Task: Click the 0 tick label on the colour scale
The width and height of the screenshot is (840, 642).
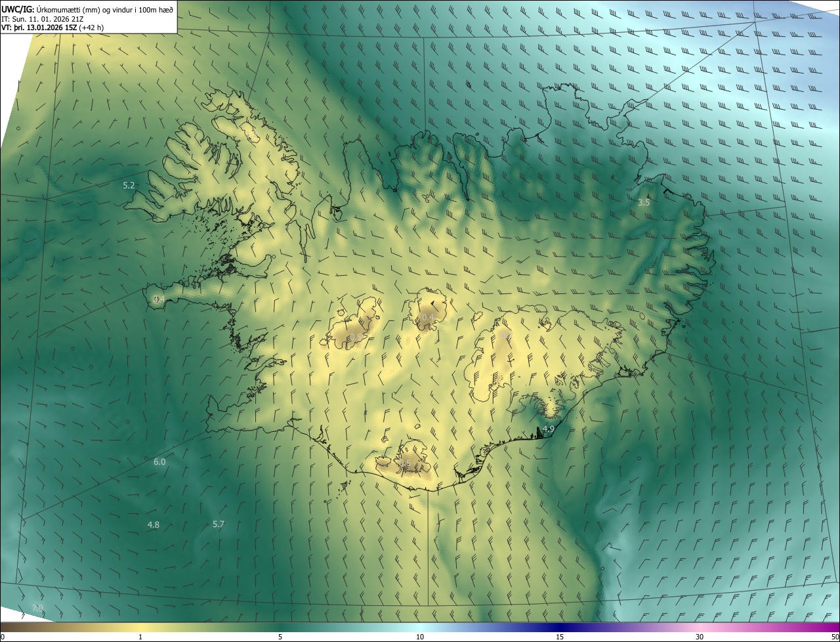Action: pos(3,637)
